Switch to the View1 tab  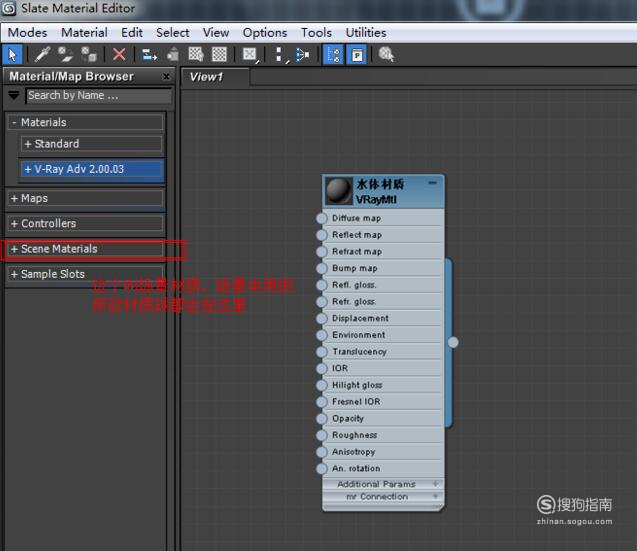click(x=214, y=77)
